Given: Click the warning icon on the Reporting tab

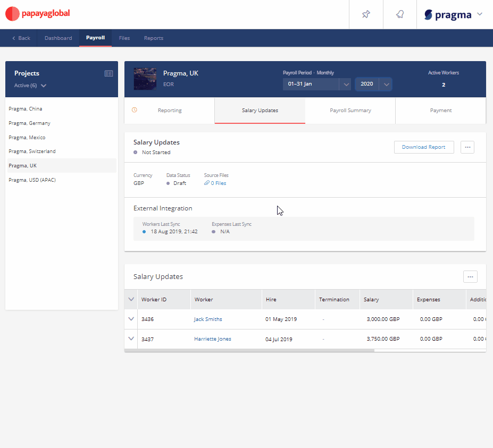Looking at the screenshot, I should (x=135, y=111).
